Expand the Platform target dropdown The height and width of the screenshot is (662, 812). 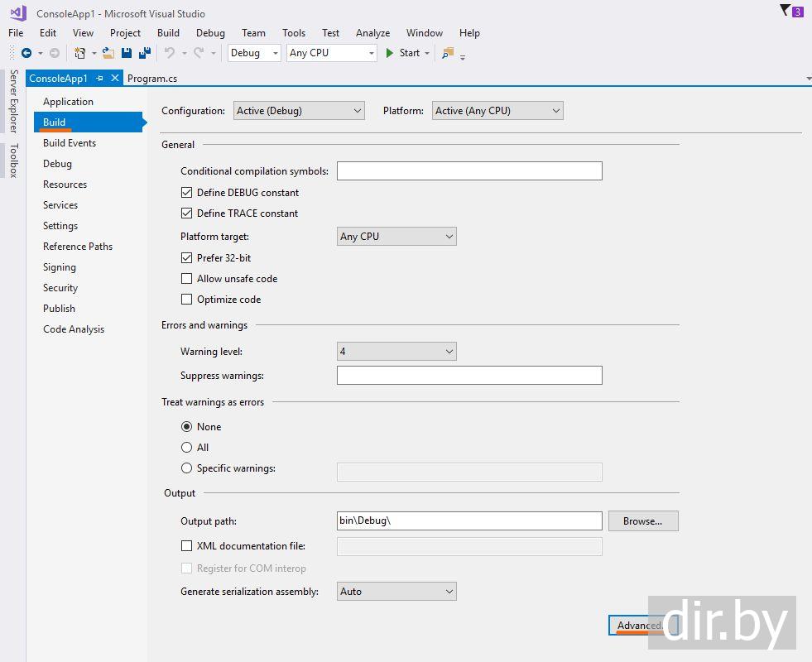396,237
